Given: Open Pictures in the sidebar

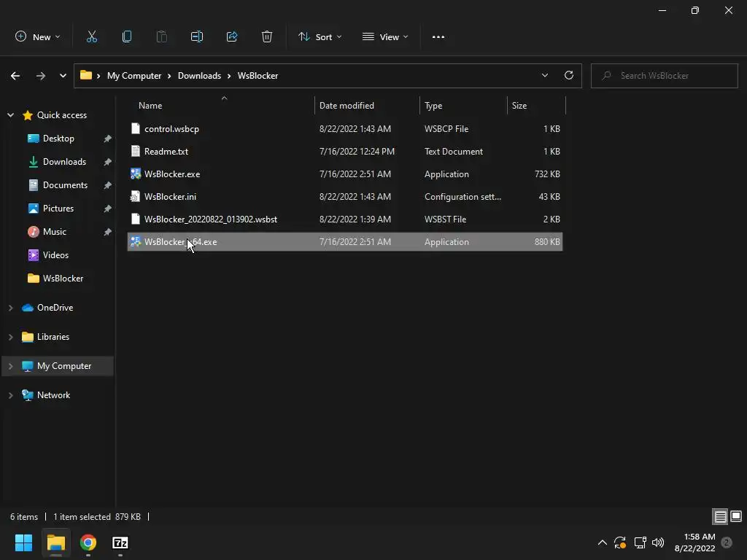Looking at the screenshot, I should click(58, 209).
